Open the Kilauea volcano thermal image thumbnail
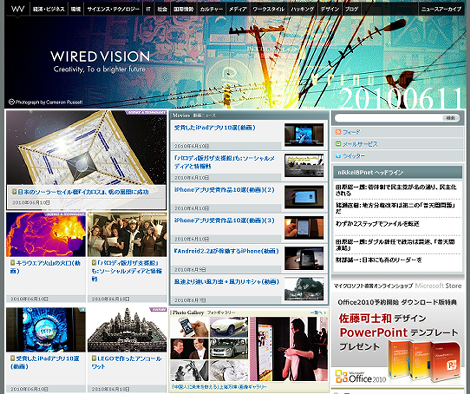Image resolution: width=470 pixels, height=394 pixels. 46,234
